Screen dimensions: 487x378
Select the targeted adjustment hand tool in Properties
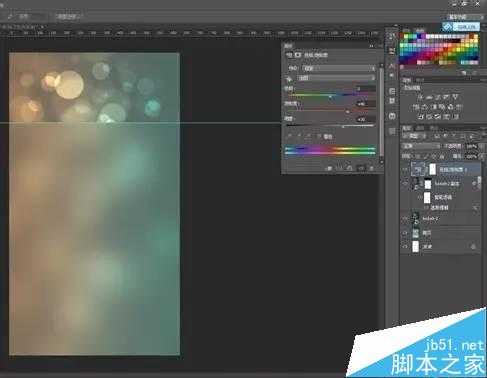tap(289, 78)
